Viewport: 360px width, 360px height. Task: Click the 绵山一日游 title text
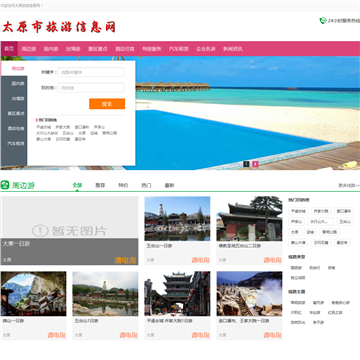tap(13, 321)
